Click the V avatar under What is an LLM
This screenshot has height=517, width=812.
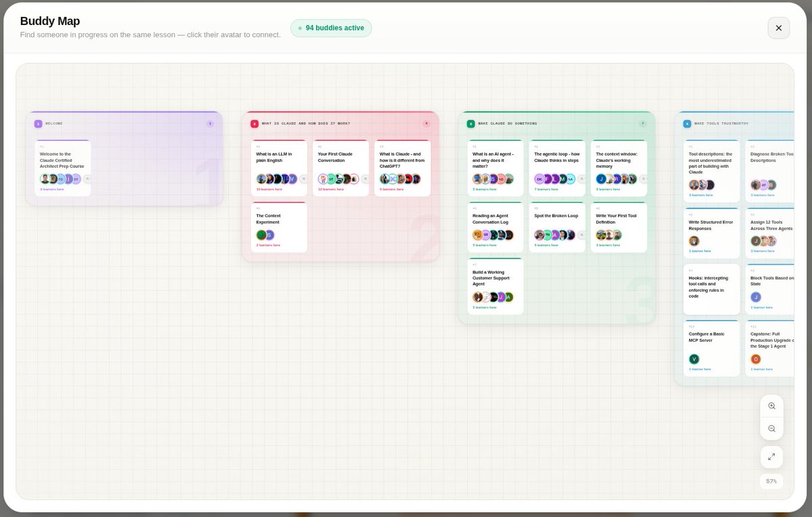(292, 179)
